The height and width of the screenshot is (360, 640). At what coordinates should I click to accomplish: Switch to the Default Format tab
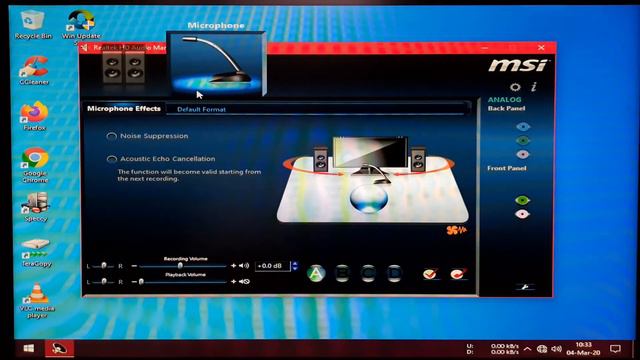201,109
